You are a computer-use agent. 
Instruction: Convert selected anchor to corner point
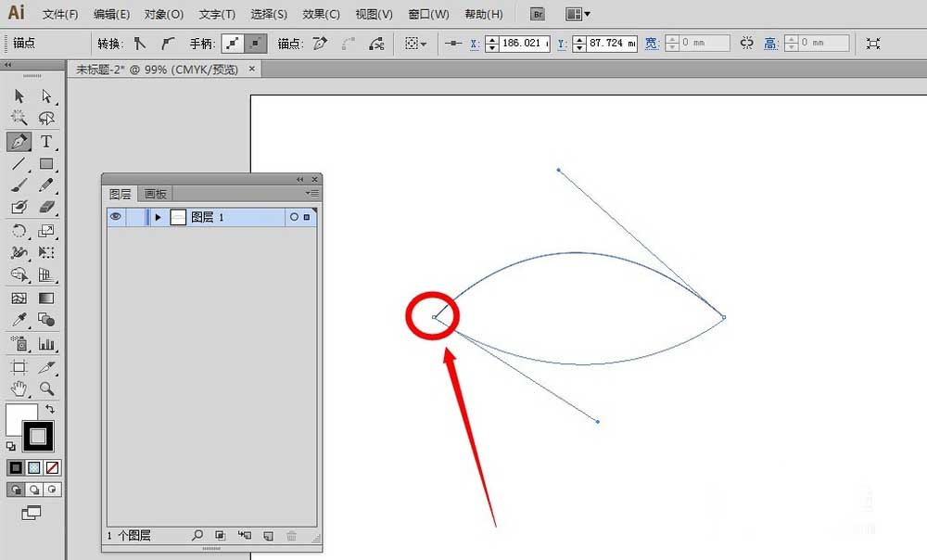(x=140, y=44)
